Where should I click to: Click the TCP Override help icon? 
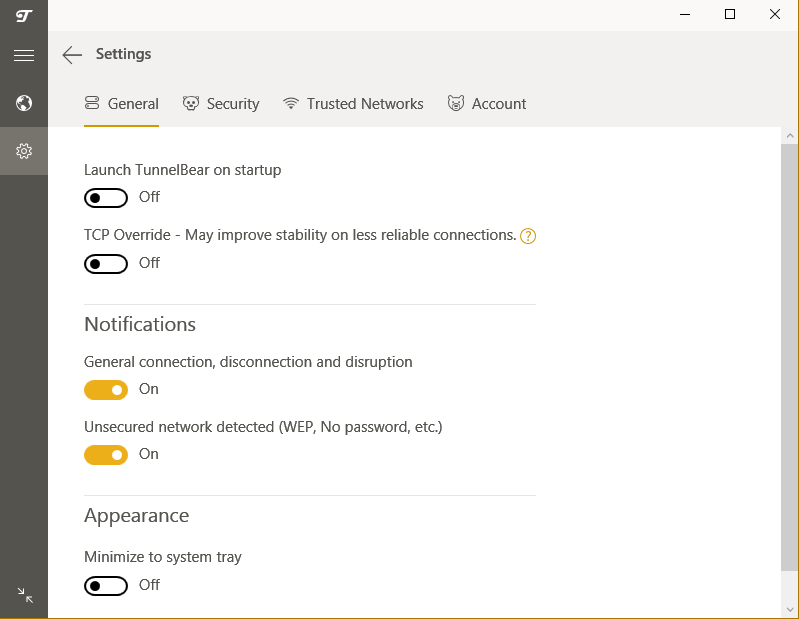(x=529, y=236)
